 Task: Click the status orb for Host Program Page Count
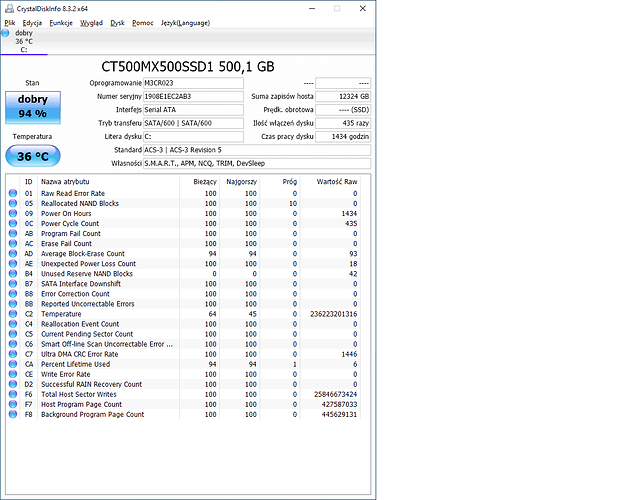click(x=13, y=404)
